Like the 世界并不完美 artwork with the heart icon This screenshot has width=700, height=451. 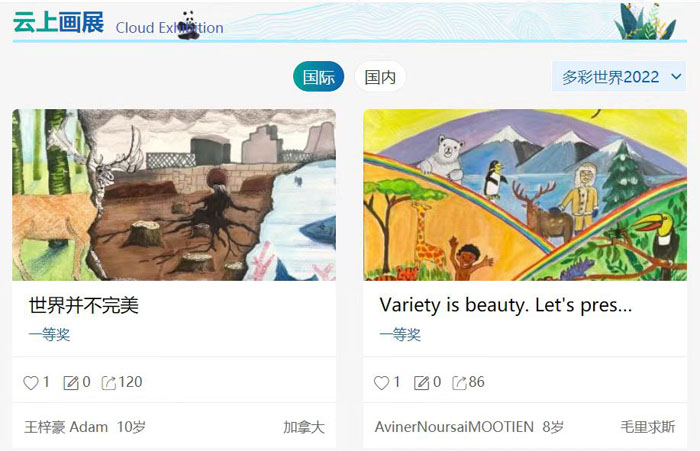point(31,383)
